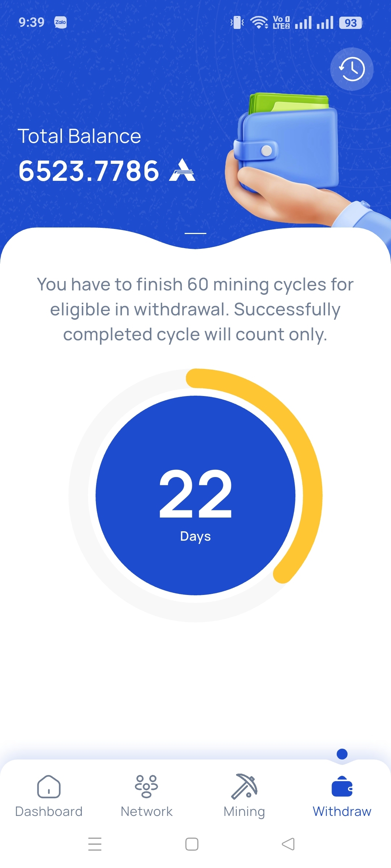Tap the Dashboard home icon
391x868 pixels.
coord(49,786)
